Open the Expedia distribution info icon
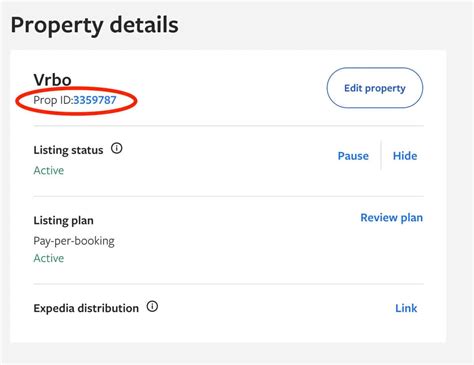This screenshot has width=474, height=365. pos(152,306)
